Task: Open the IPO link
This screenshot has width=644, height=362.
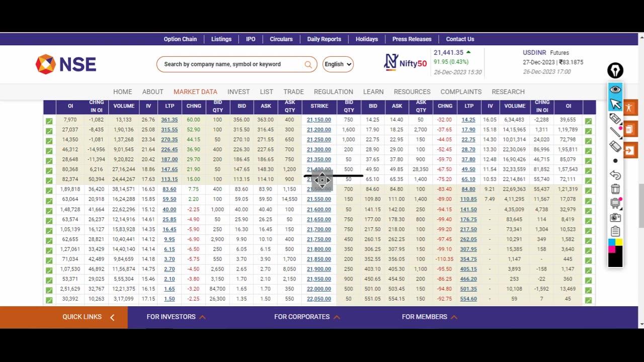Action: [251, 39]
